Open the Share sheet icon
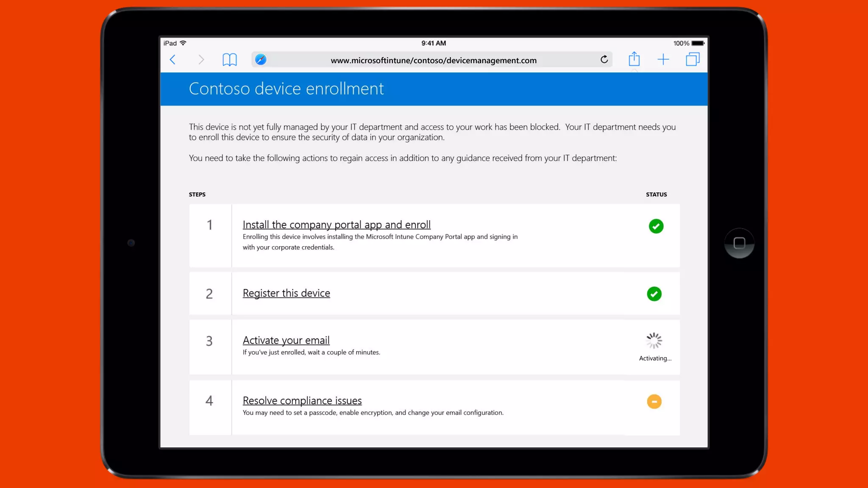Image resolution: width=868 pixels, height=488 pixels. (634, 59)
